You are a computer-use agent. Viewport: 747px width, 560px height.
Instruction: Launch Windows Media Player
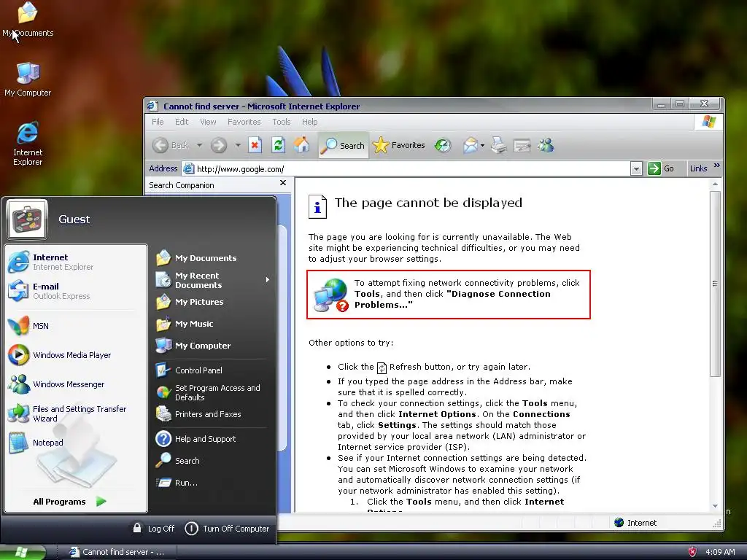(x=76, y=355)
